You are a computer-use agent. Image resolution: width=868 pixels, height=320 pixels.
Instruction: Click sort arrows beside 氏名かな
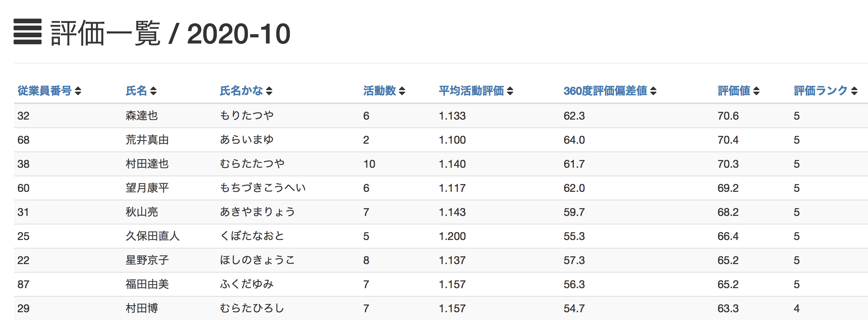[x=269, y=91]
